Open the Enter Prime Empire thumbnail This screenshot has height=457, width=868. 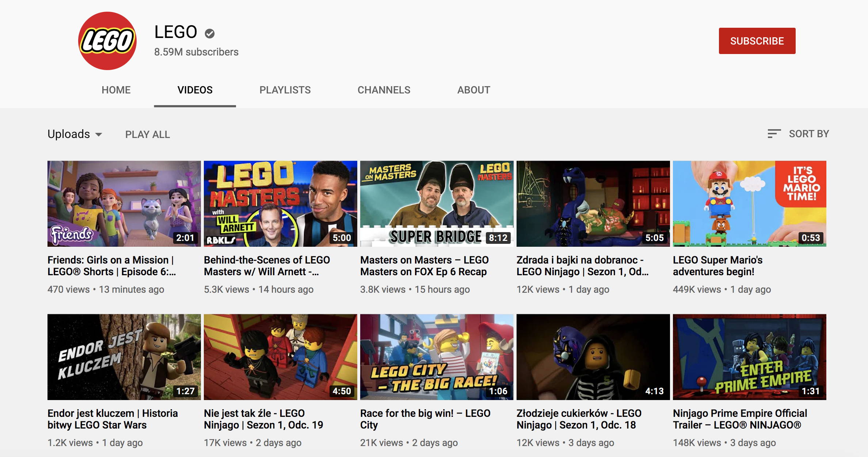click(x=750, y=357)
